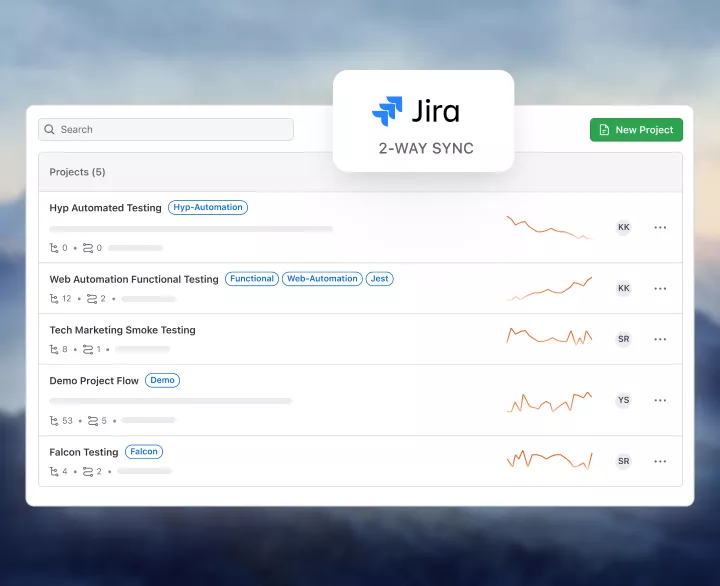Click SR avatar on Tech Marketing Smoke Testing row
This screenshot has width=720, height=586.
click(x=624, y=339)
